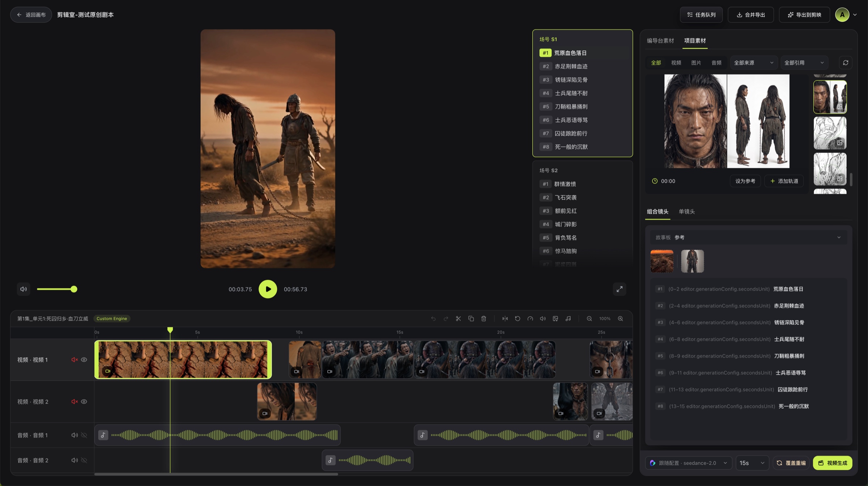Click 合并导出 button
Image resolution: width=868 pixels, height=486 pixels.
point(751,15)
